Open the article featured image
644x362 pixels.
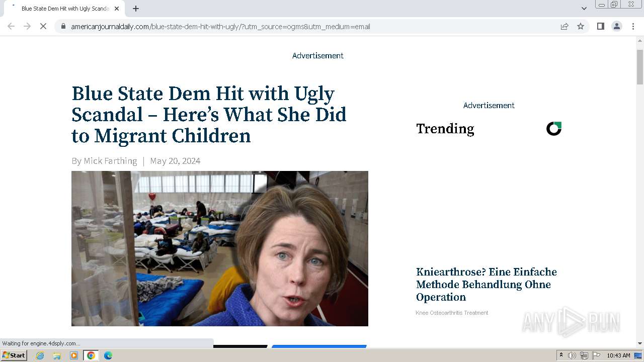pyautogui.click(x=220, y=248)
